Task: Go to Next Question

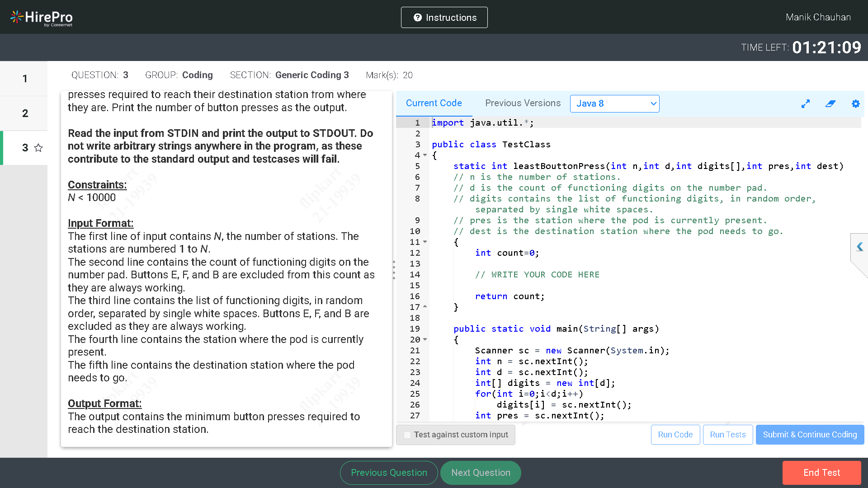Action: tap(481, 473)
